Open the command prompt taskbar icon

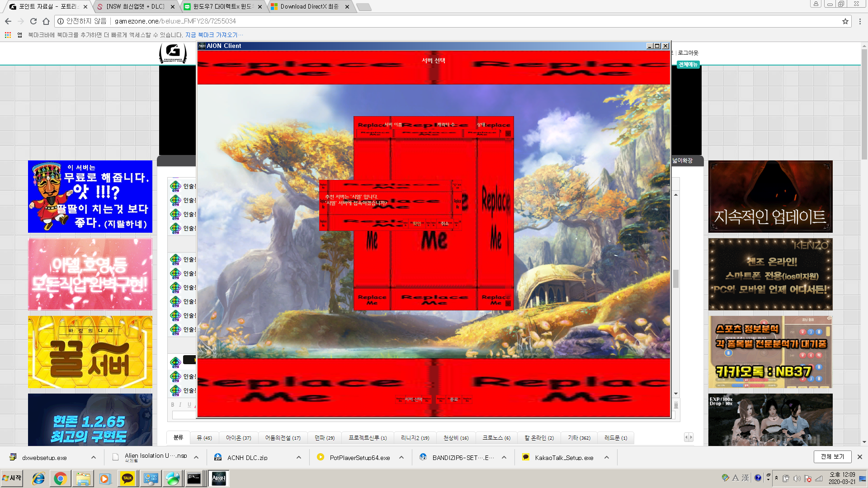pyautogui.click(x=194, y=478)
